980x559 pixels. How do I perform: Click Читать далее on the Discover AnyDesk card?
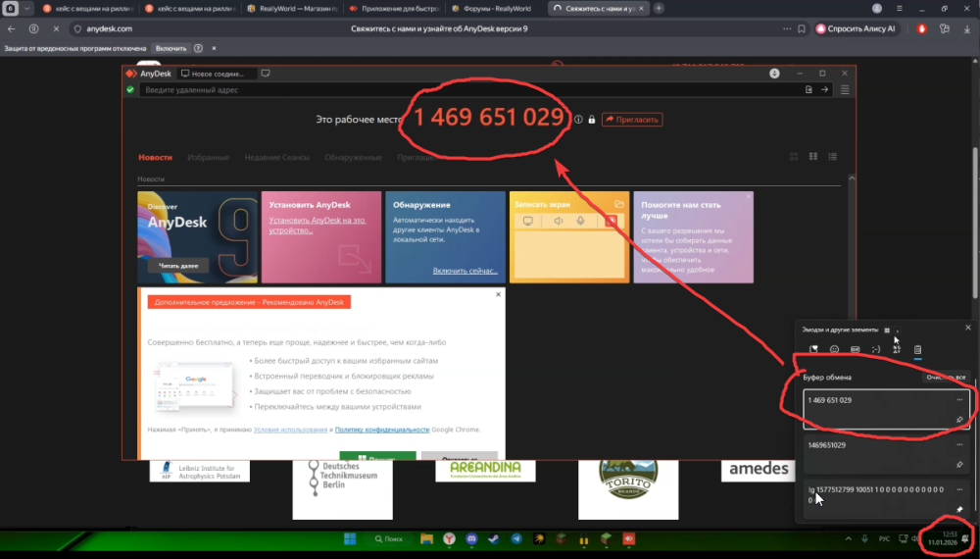click(x=178, y=266)
